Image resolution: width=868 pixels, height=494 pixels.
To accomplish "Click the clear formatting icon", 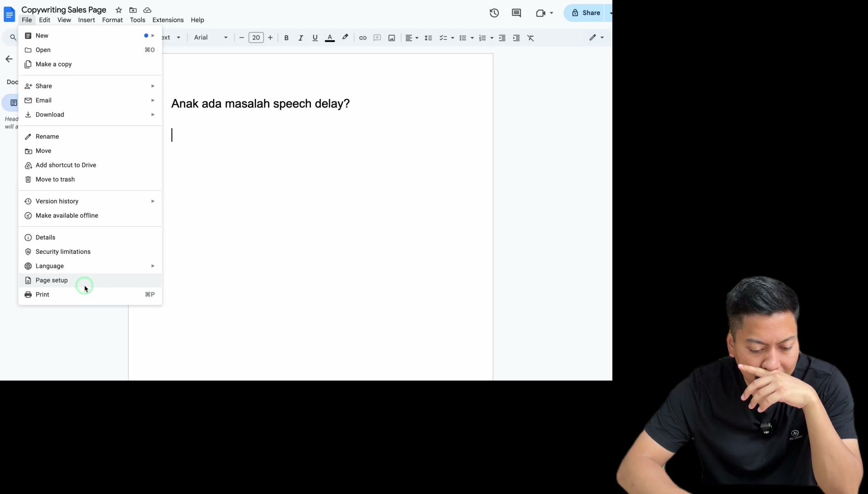I will (x=530, y=38).
